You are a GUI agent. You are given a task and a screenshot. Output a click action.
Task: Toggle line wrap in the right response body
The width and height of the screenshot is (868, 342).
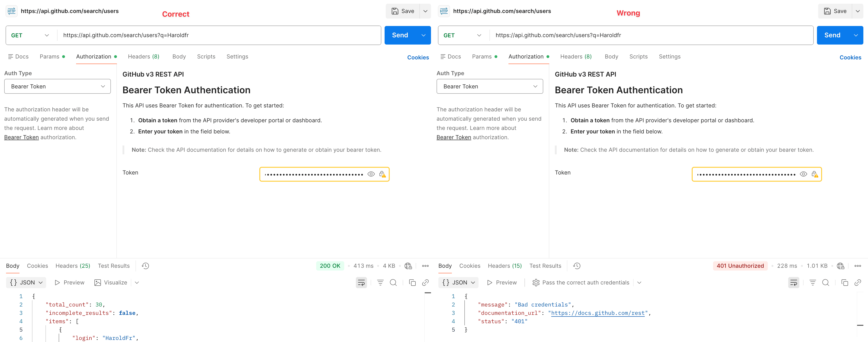point(794,283)
